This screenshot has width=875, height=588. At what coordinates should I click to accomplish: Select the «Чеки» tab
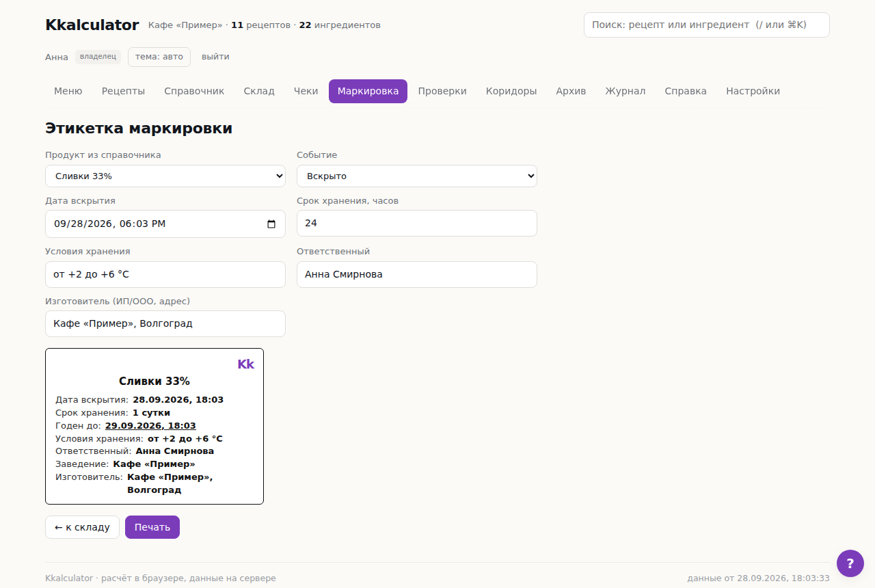tap(306, 91)
